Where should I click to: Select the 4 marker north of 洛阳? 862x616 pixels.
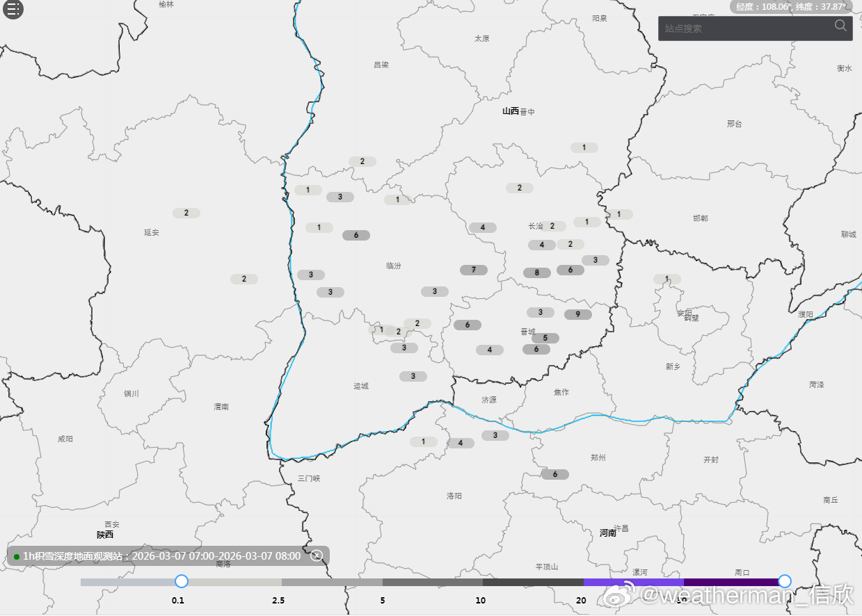tap(461, 443)
